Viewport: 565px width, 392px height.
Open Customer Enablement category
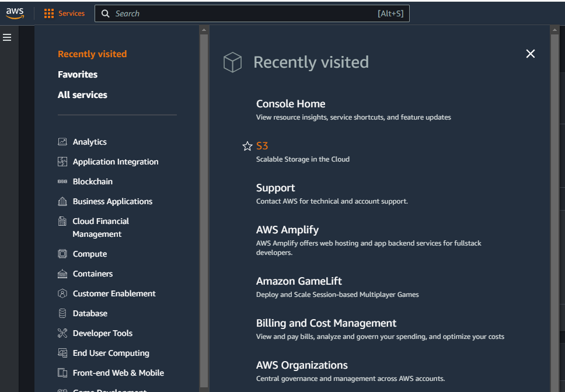[114, 293]
